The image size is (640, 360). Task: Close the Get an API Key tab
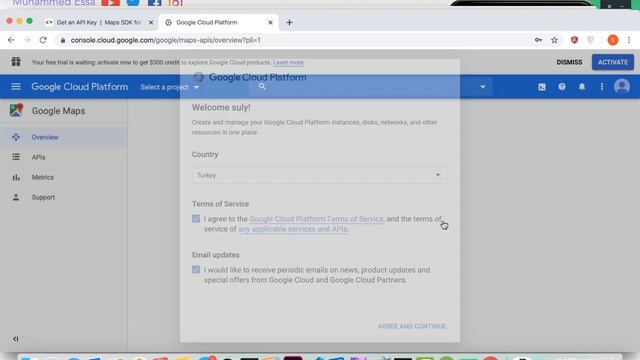(151, 22)
